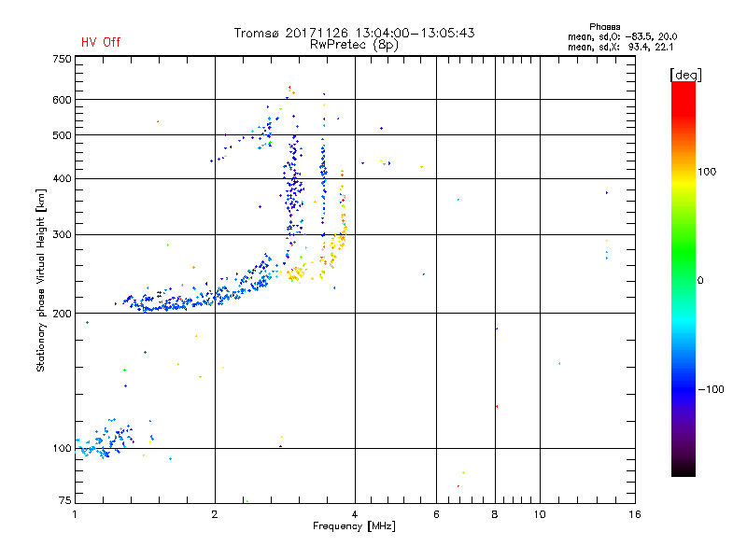Click the 'Frequency [MHz]' axis label

pos(354,526)
